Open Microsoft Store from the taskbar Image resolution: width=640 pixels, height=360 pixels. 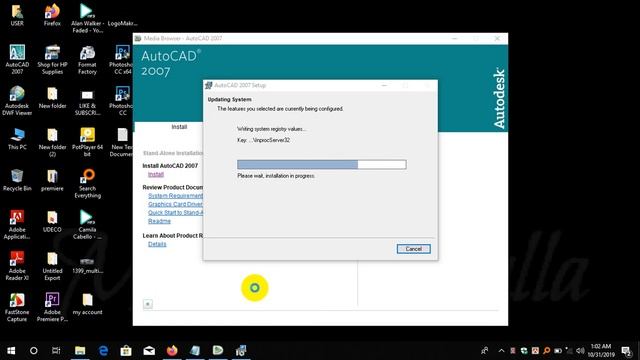[126, 351]
